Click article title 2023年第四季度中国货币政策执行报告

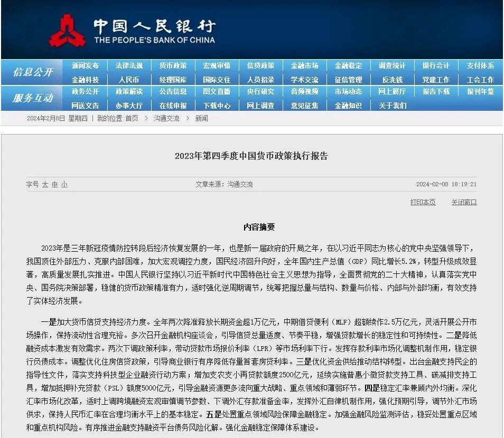click(x=251, y=156)
